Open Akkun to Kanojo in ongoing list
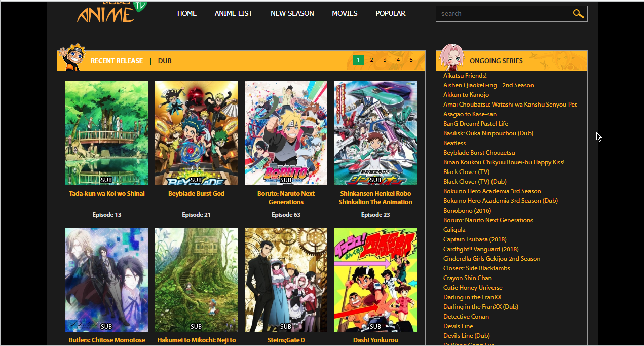The width and height of the screenshot is (644, 346). [466, 95]
